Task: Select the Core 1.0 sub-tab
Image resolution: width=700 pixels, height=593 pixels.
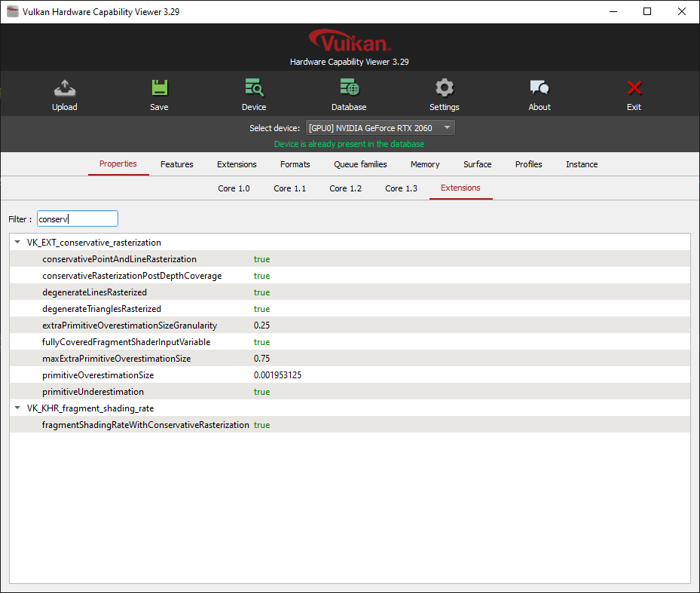Action: click(234, 188)
